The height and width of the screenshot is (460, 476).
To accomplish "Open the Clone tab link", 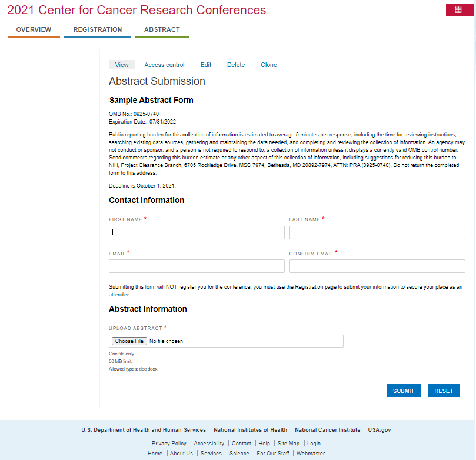I will 269,65.
